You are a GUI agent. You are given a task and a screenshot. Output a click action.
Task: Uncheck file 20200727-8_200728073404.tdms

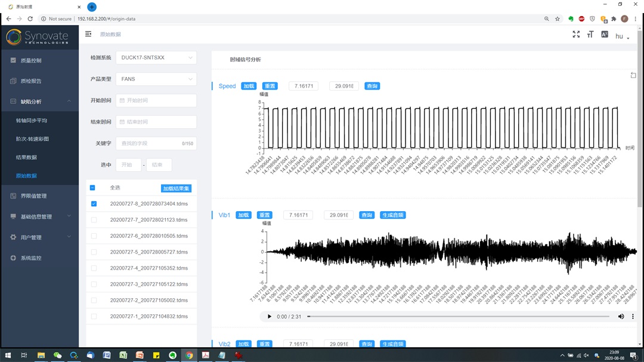(x=94, y=204)
